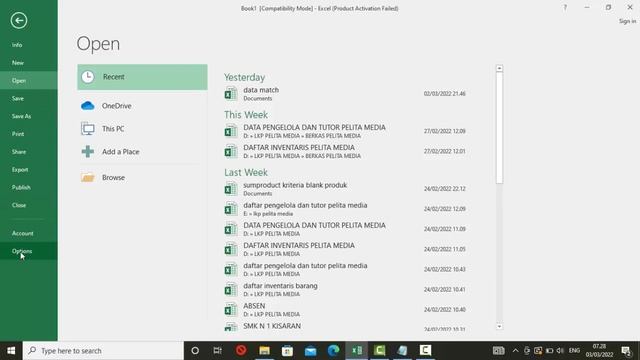Viewport: 640px width, 360px height.
Task: Open Excel Options
Action: pos(29,251)
